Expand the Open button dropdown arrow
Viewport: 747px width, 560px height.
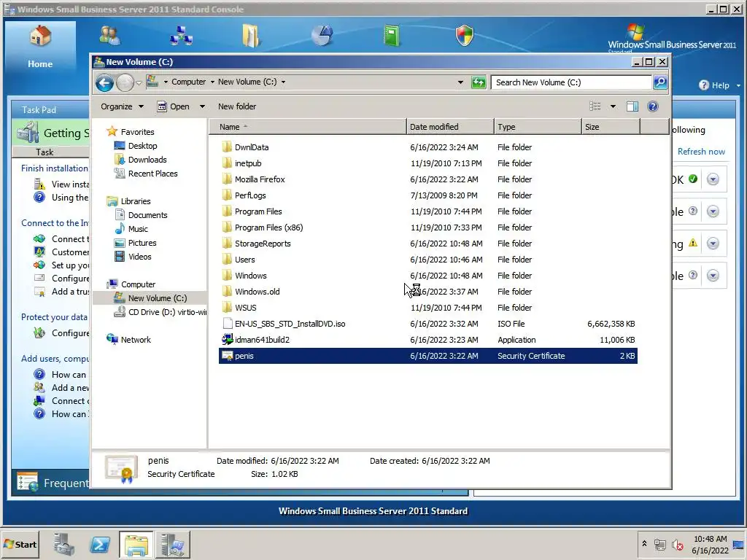(x=202, y=106)
